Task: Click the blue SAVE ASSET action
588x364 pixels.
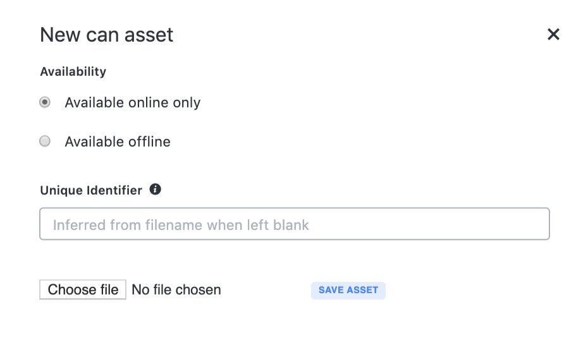Action: coord(348,290)
